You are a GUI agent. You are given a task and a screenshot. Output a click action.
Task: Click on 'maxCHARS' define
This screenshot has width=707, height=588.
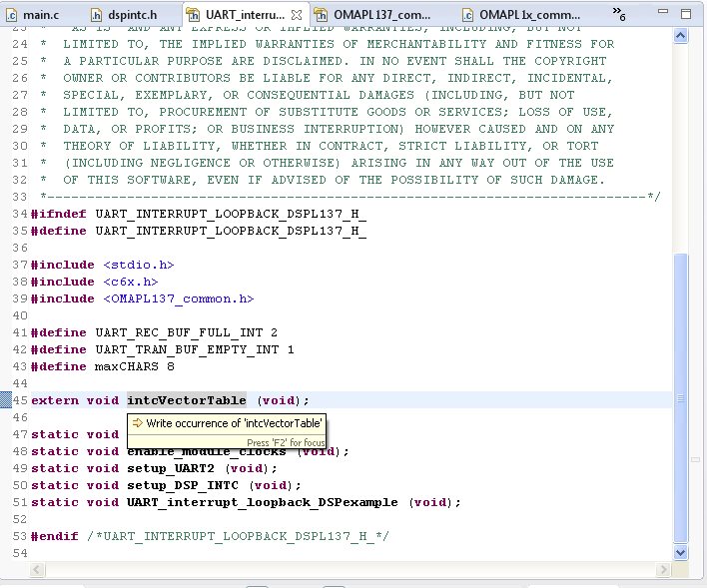pos(127,366)
